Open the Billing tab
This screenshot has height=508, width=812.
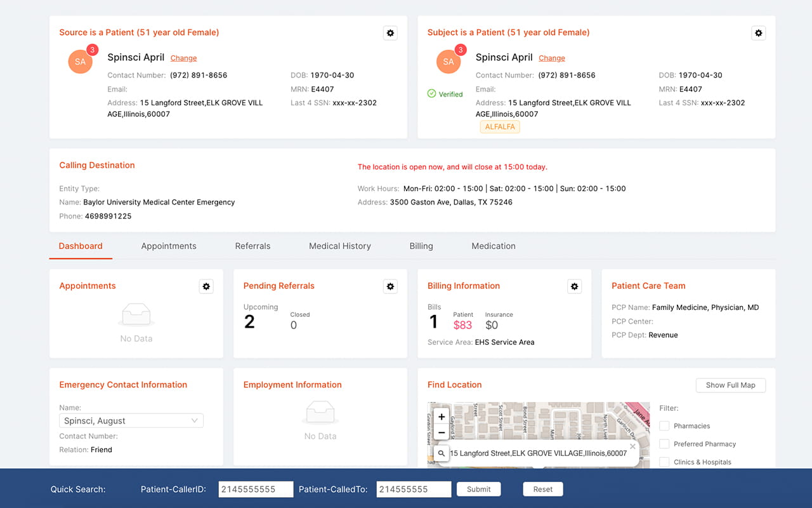(421, 246)
